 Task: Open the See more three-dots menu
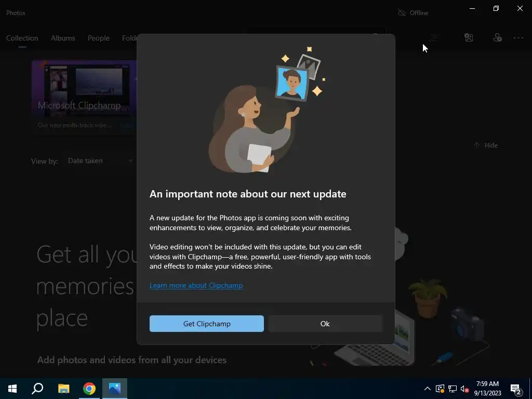coord(518,37)
